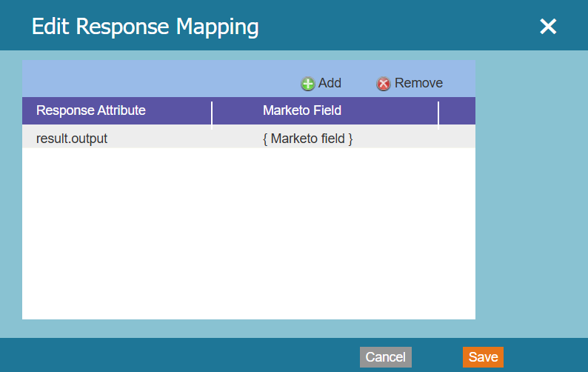Click blank end cell of result.output row
Viewport: 588px width, 372px height.
point(457,138)
